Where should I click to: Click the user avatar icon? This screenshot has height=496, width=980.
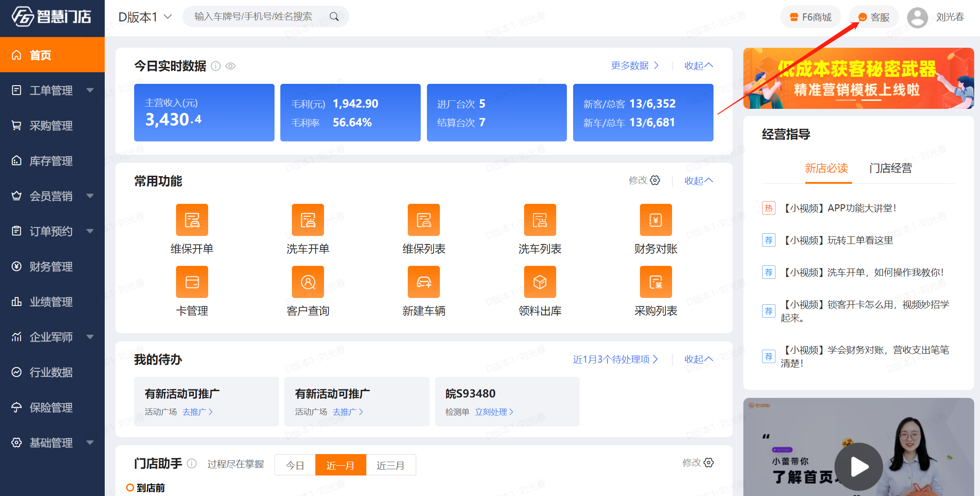tap(917, 17)
